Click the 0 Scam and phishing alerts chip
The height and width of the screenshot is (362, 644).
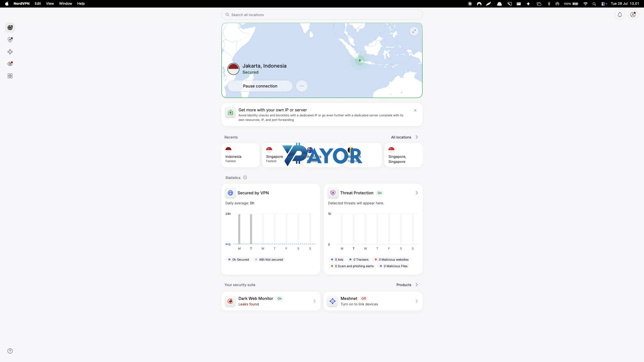click(352, 266)
